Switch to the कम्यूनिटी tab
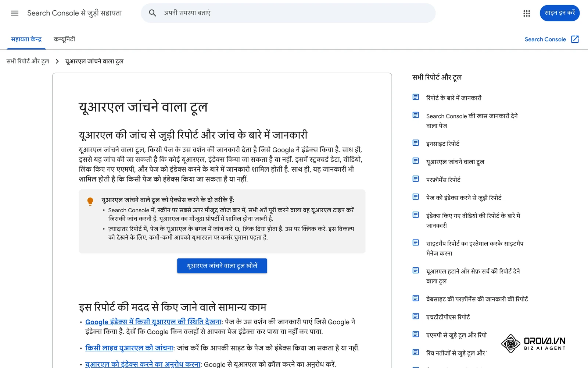Screen dimensions: 588x368 tap(64, 39)
